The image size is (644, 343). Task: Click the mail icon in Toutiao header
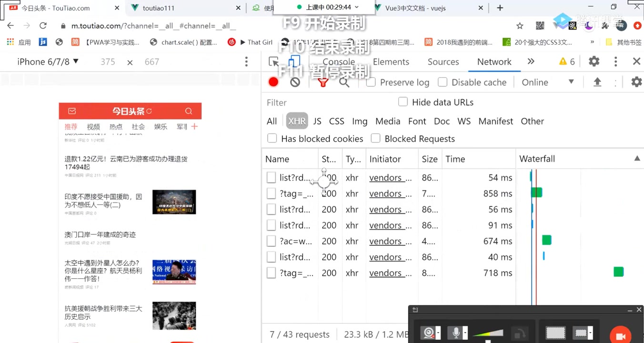coord(72,111)
